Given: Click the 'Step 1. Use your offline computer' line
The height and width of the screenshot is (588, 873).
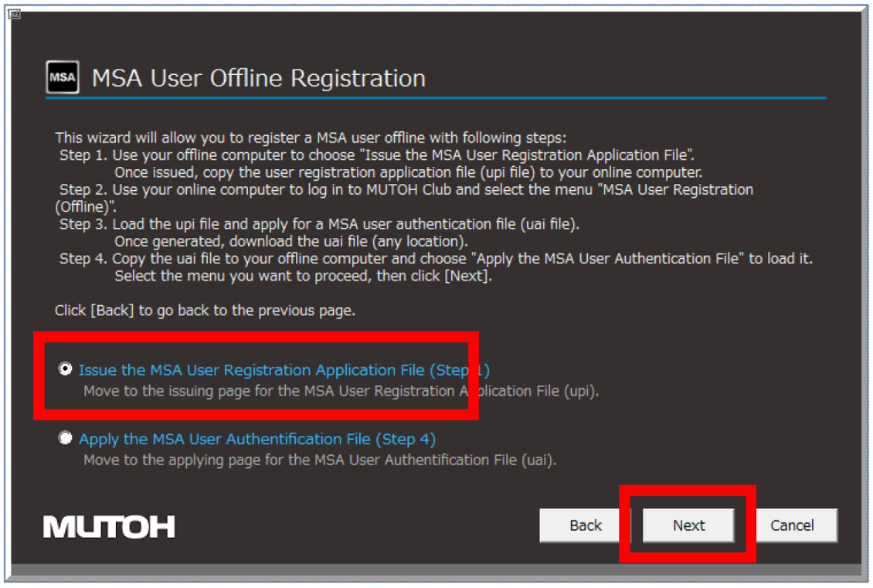Looking at the screenshot, I should (x=377, y=155).
